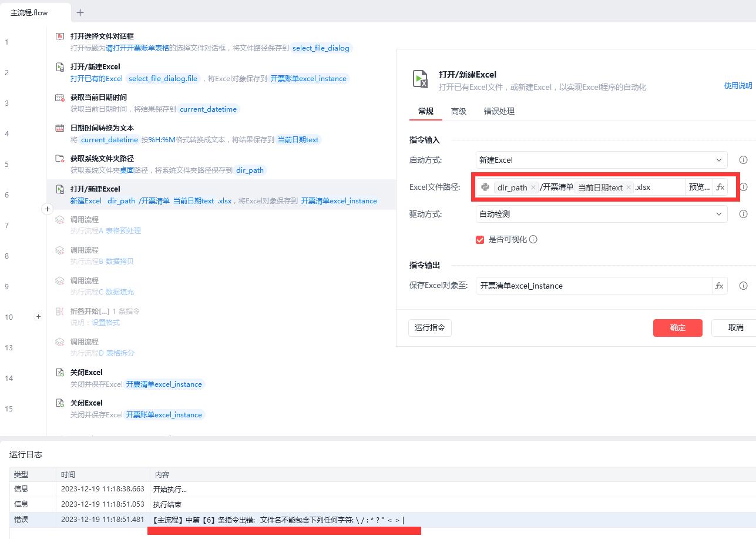Image resolution: width=756 pixels, height=539 pixels.
Task: Click the plus icon to add a new flow tab
Action: pyautogui.click(x=80, y=12)
